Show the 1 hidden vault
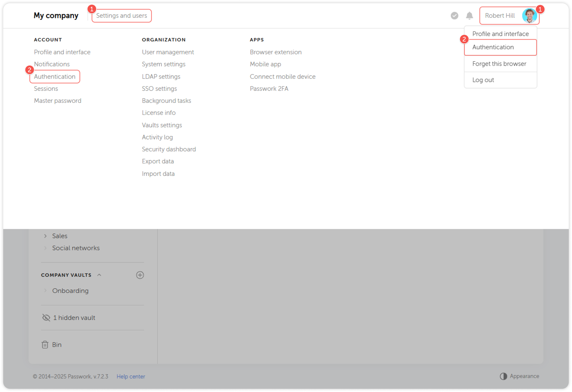The image size is (572, 392). pos(74,318)
